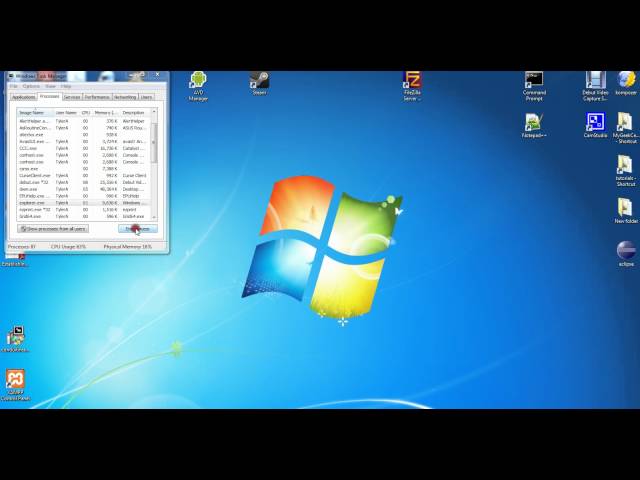Click Show processes from all users
The image size is (640, 480).
[53, 229]
